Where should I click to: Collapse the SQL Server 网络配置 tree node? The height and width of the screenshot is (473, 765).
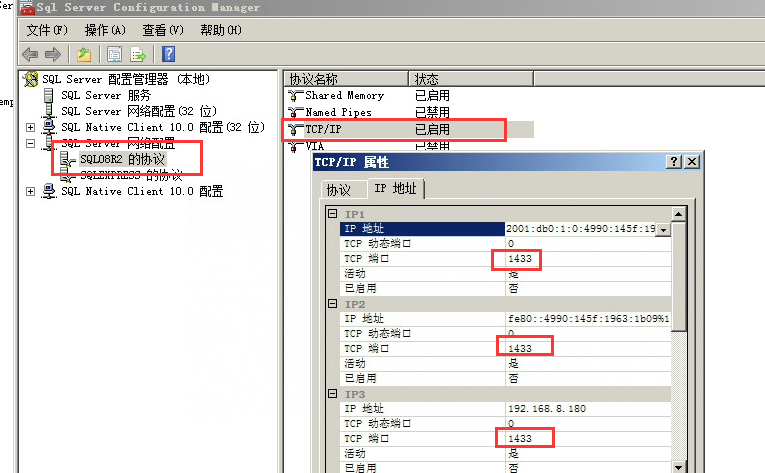click(30, 144)
